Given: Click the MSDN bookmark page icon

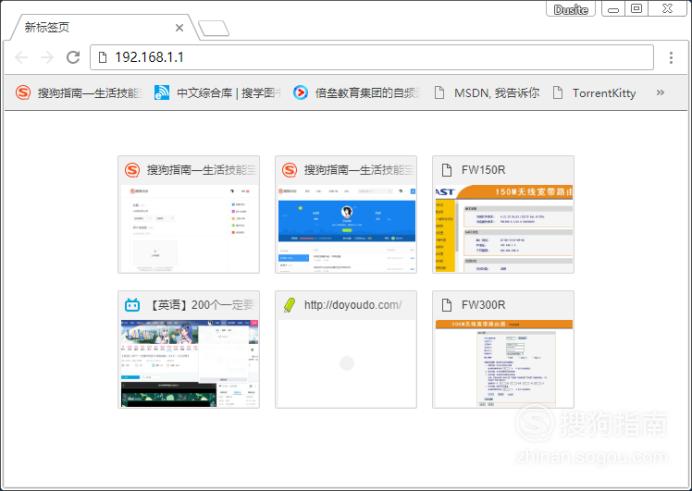Looking at the screenshot, I should click(x=439, y=93).
